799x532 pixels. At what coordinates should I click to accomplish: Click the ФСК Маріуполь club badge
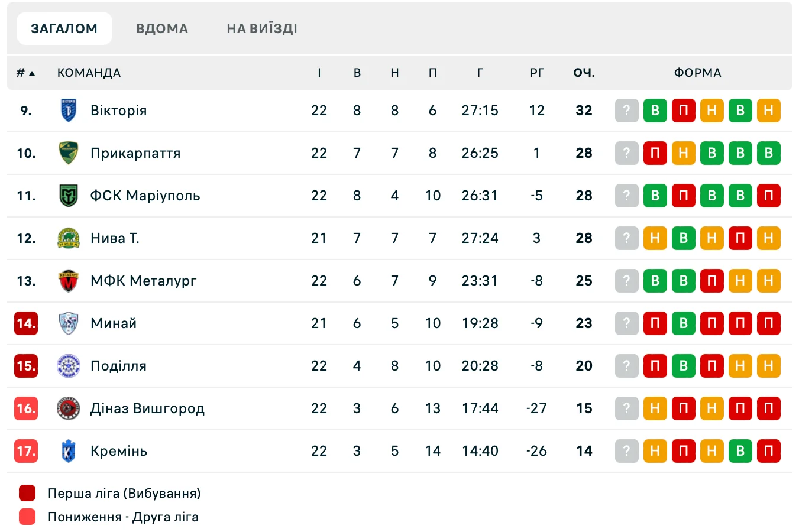pos(69,196)
